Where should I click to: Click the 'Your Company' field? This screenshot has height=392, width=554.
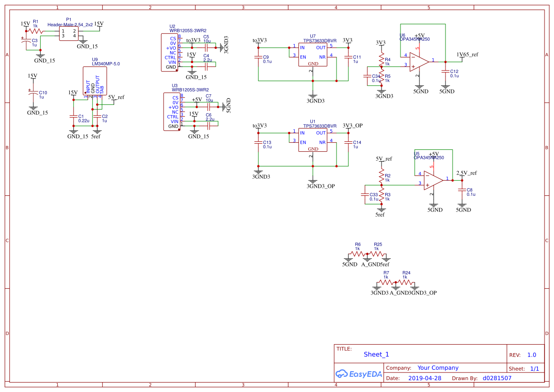coord(438,368)
